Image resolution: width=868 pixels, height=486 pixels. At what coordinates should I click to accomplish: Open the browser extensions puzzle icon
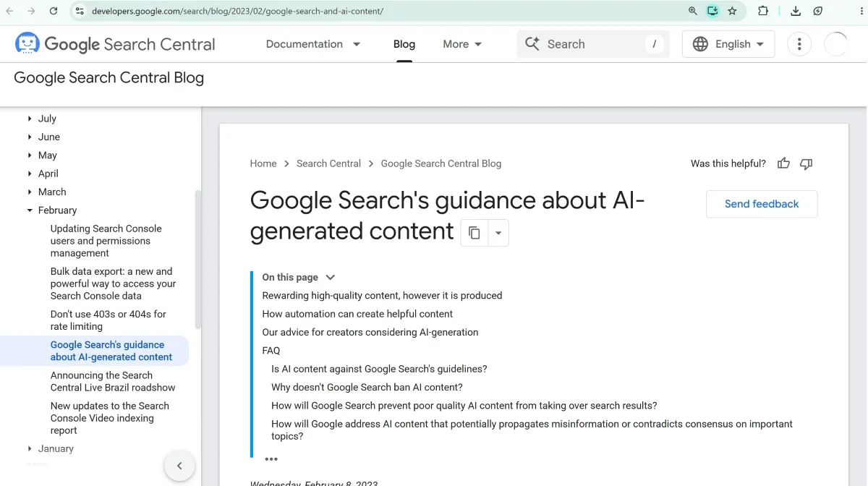tap(763, 11)
